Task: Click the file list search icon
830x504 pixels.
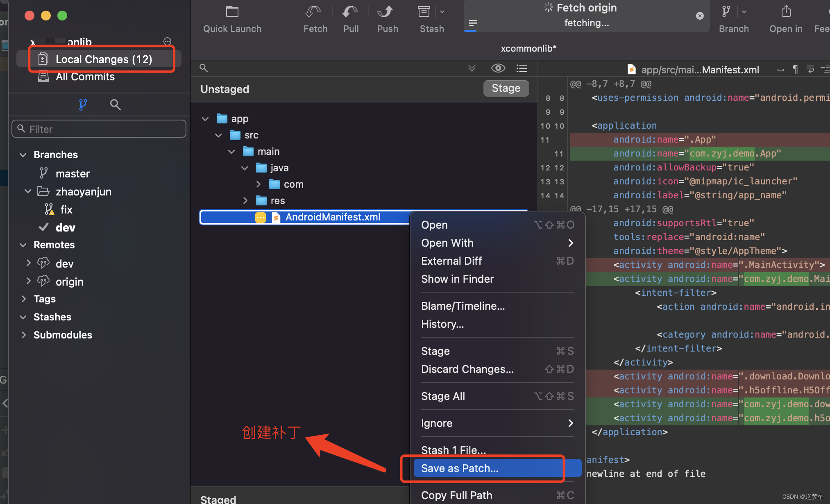Action: pos(204,68)
